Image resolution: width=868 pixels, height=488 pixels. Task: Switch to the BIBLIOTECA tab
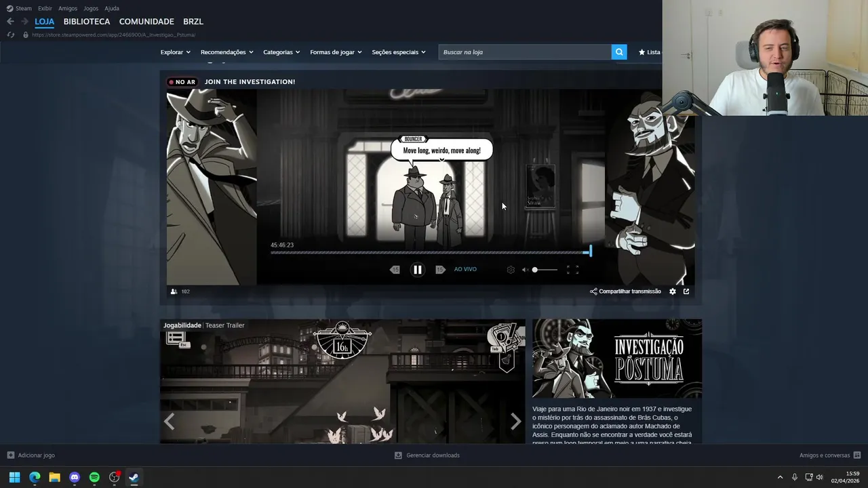[x=87, y=22]
